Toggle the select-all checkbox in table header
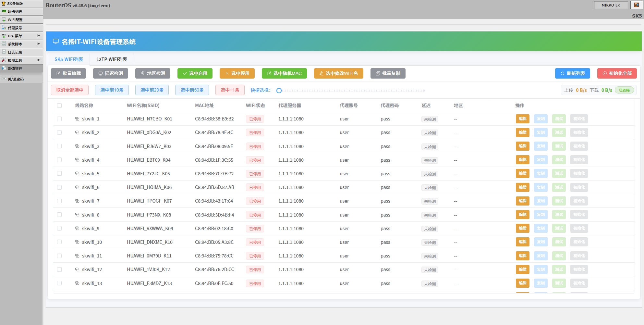Image resolution: width=644 pixels, height=325 pixels. tap(59, 106)
